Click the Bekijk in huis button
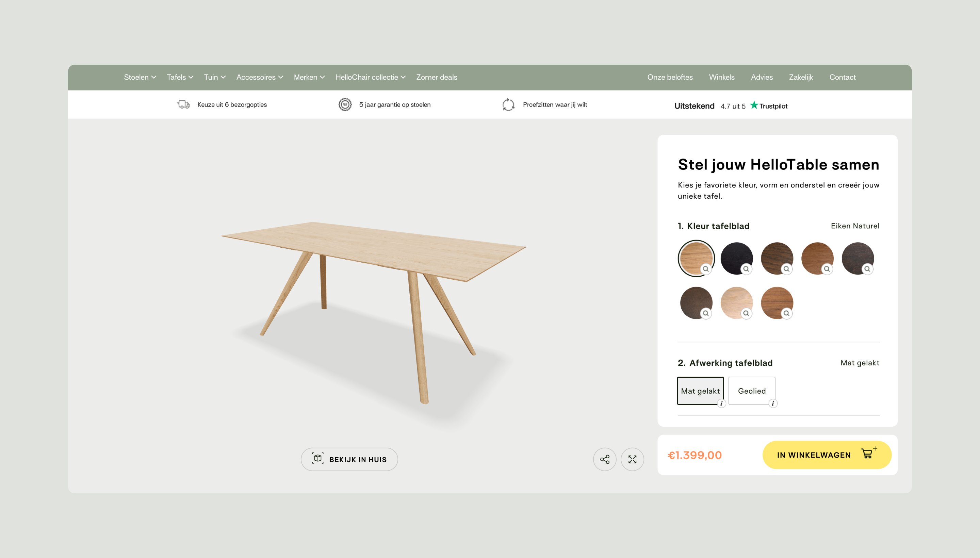Image resolution: width=980 pixels, height=558 pixels. pos(349,459)
